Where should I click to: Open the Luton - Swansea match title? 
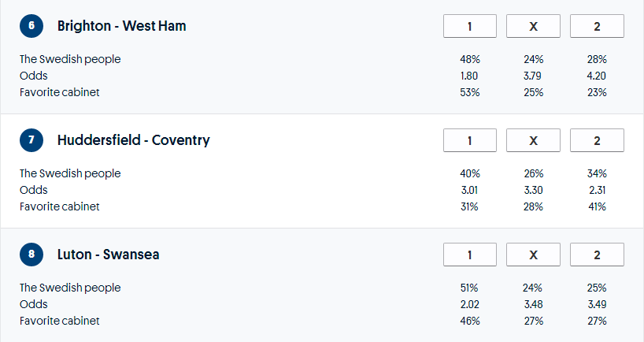[x=109, y=255]
